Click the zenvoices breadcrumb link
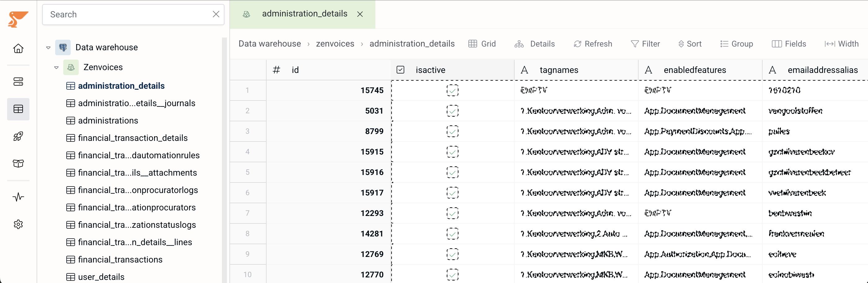This screenshot has width=868, height=283. pyautogui.click(x=335, y=44)
